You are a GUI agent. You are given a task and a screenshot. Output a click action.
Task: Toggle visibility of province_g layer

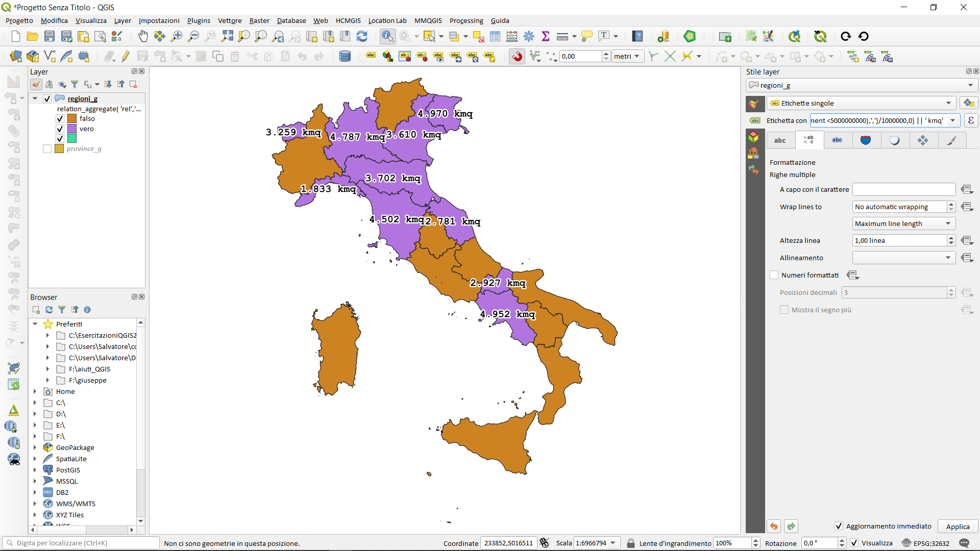pos(47,149)
